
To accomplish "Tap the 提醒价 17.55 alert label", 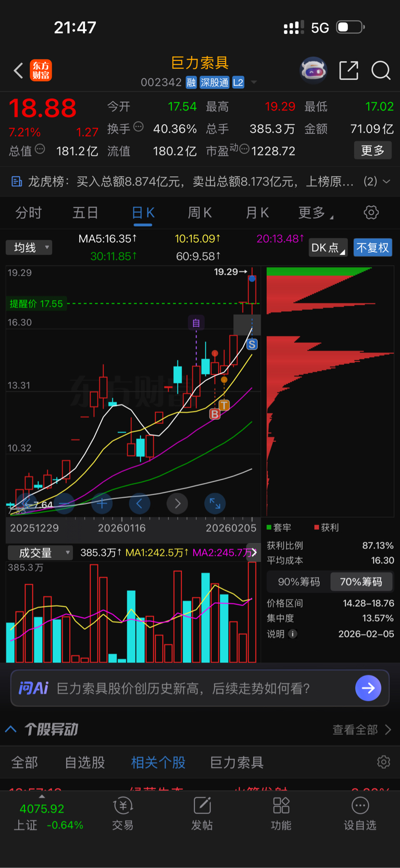I will click(36, 304).
